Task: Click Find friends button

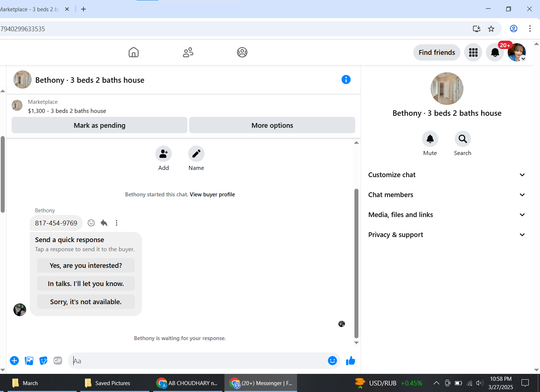Action: coord(437,53)
